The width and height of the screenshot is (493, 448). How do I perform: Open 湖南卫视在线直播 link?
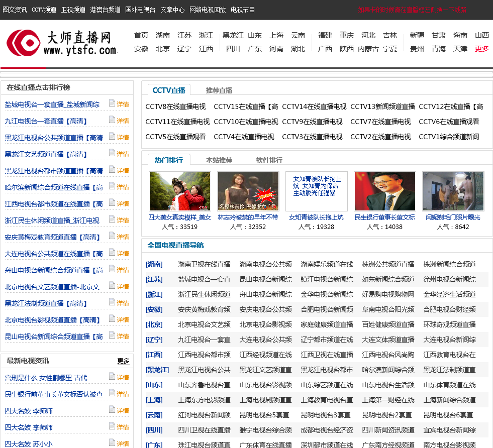tap(205, 265)
